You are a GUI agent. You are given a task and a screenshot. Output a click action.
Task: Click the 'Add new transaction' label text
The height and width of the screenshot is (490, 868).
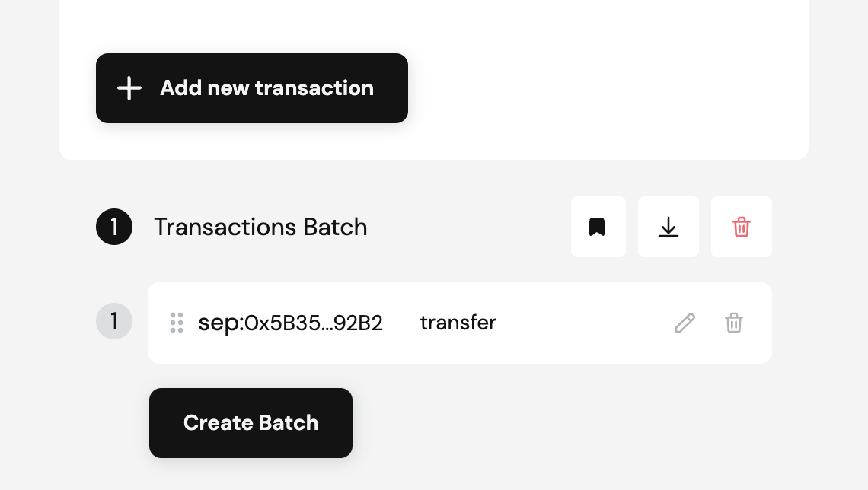[x=266, y=88]
